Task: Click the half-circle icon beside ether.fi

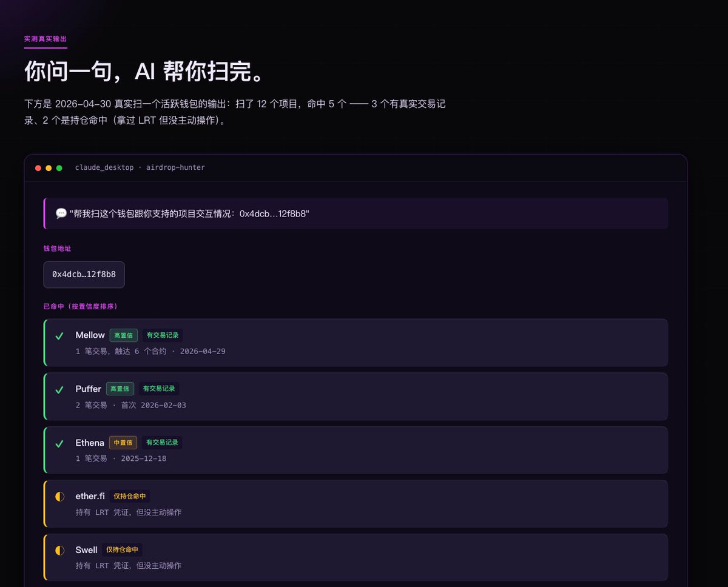Action: (59, 497)
